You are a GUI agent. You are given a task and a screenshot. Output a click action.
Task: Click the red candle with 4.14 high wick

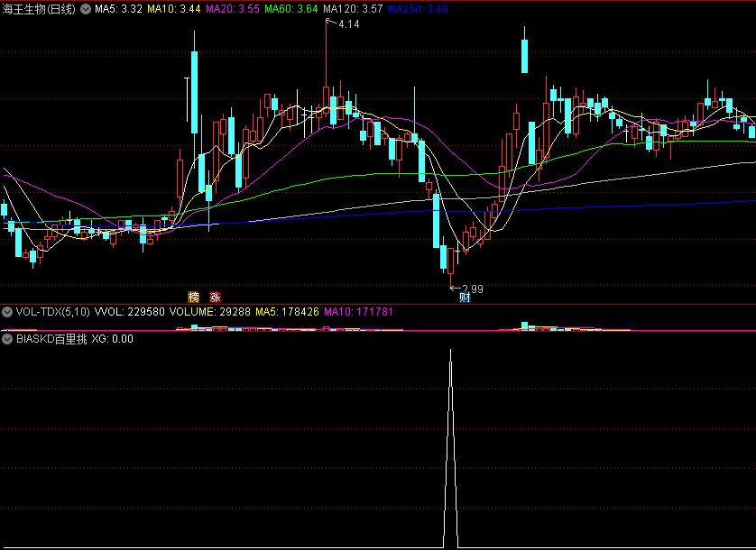327,99
